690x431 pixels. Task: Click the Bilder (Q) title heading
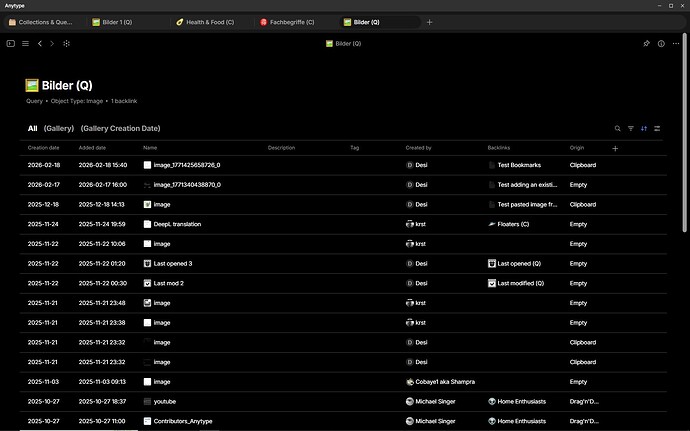[x=67, y=85]
